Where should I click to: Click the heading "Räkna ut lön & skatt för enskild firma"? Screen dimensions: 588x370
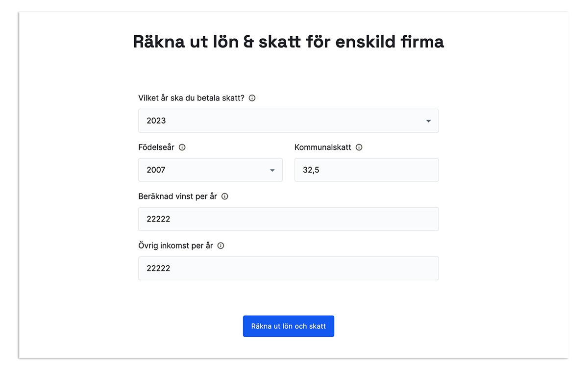coord(288,42)
